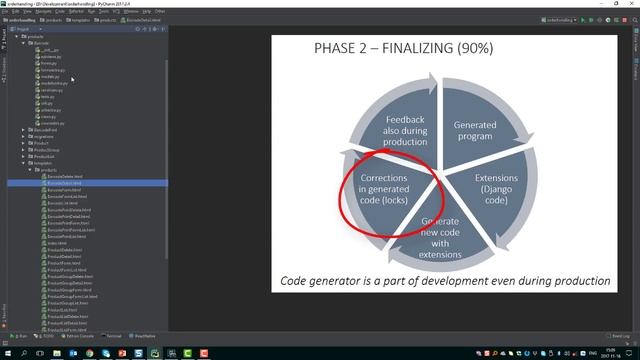This screenshot has width=640, height=360.
Task: Click the Scroll from Source icon in Project panel
Action: (x=138, y=29)
